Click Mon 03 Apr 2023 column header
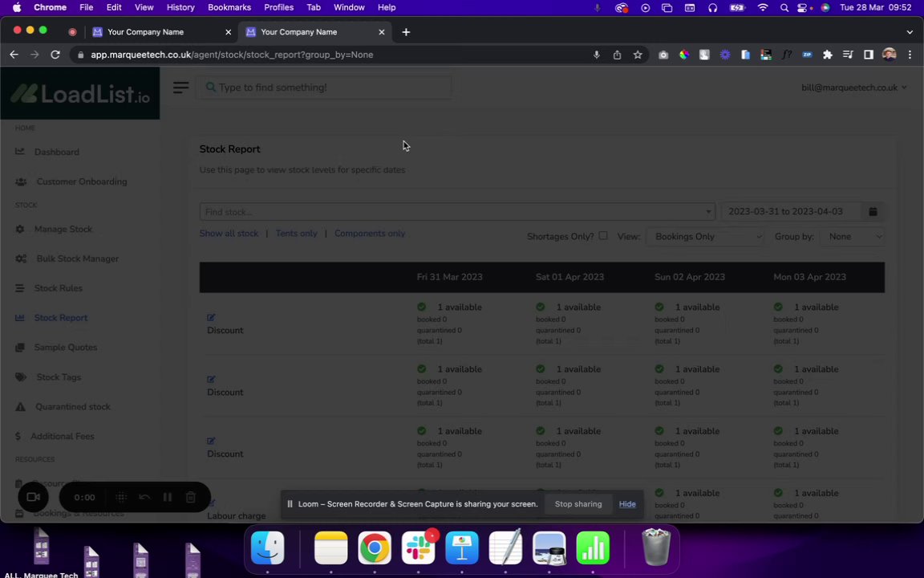 (x=809, y=277)
